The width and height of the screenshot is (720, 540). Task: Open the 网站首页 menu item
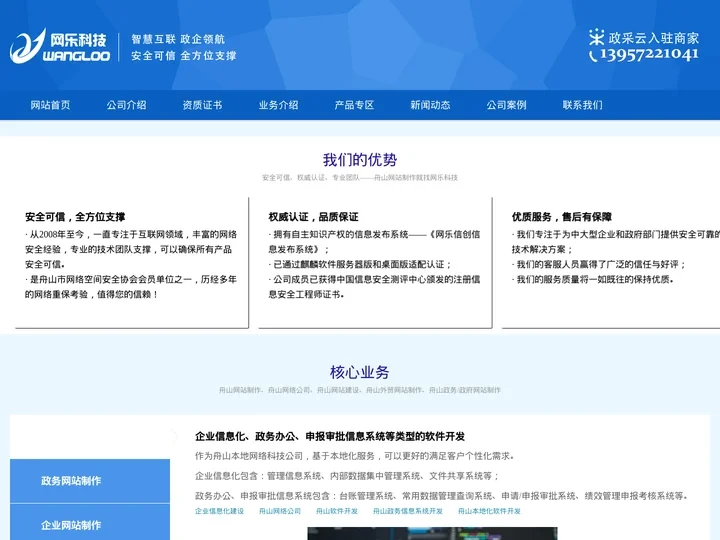pos(51,105)
